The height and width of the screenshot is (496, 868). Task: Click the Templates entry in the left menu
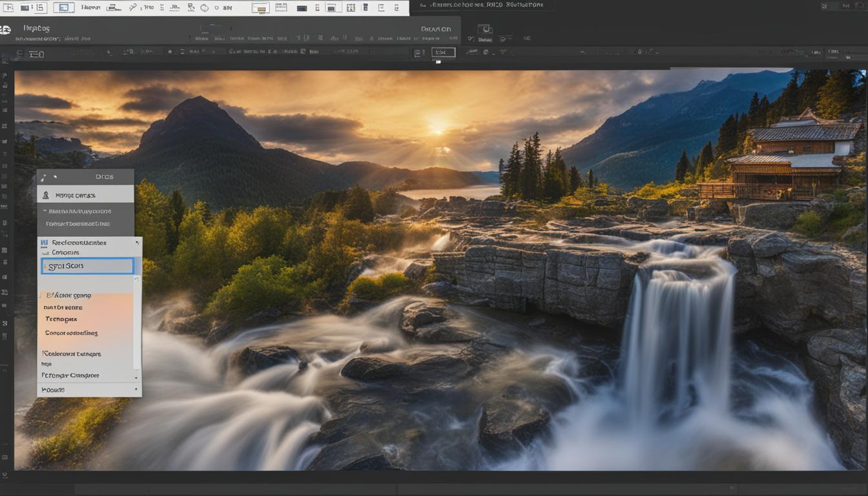click(63, 319)
